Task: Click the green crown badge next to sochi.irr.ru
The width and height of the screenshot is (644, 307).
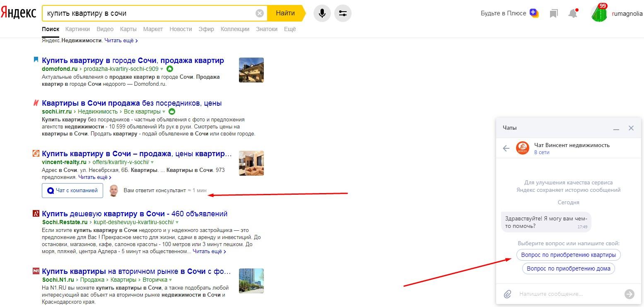Action: click(172, 111)
